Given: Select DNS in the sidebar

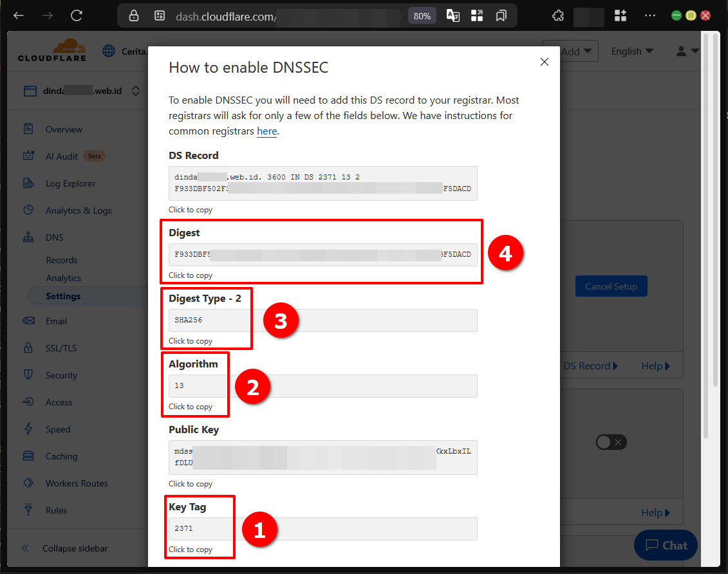Looking at the screenshot, I should pyautogui.click(x=54, y=237).
